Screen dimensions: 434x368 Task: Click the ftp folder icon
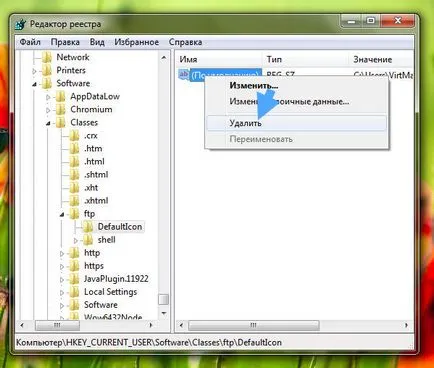tap(74, 214)
